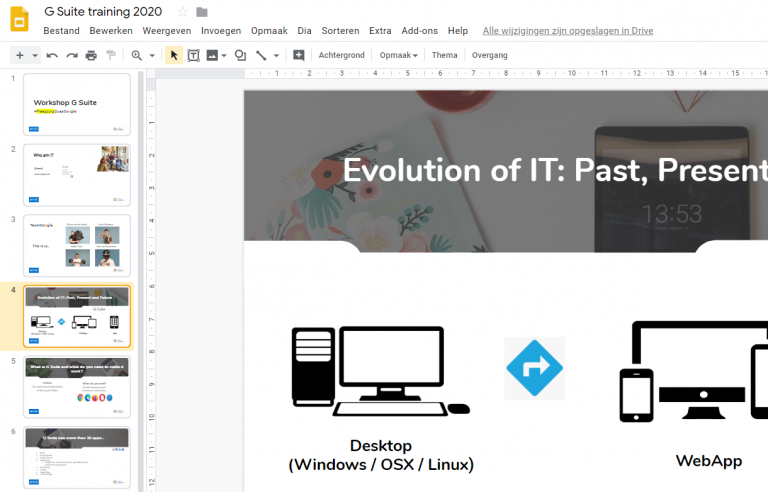Click the move to folder icon
Image resolution: width=768 pixels, height=492 pixels.
(x=202, y=12)
